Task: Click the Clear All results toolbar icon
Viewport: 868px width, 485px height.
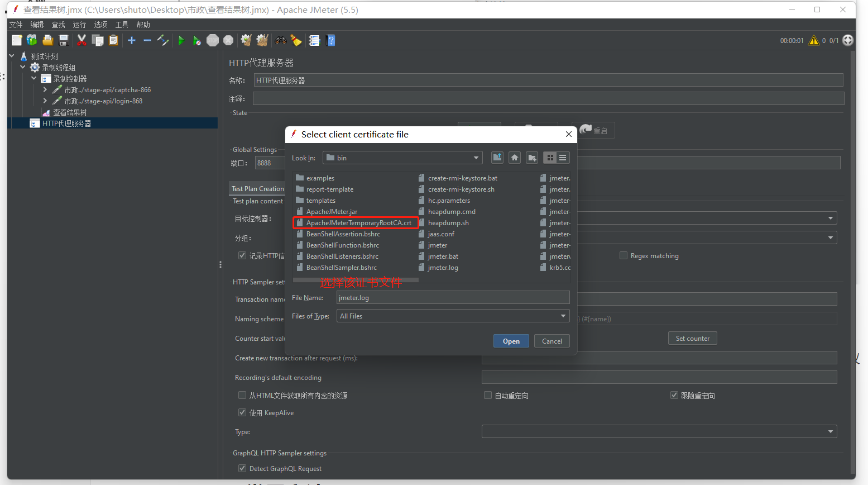Action: point(262,40)
